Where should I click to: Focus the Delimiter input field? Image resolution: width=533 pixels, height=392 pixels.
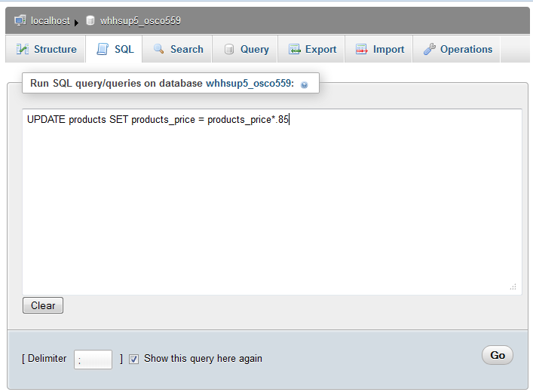click(93, 360)
